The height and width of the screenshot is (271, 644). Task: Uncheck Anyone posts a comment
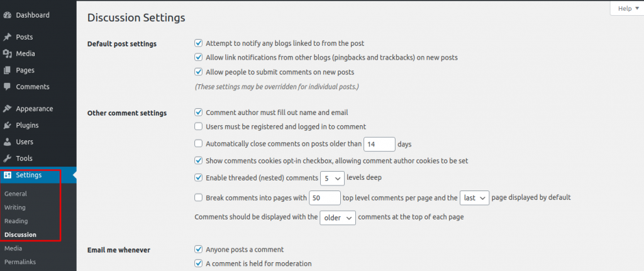(199, 249)
